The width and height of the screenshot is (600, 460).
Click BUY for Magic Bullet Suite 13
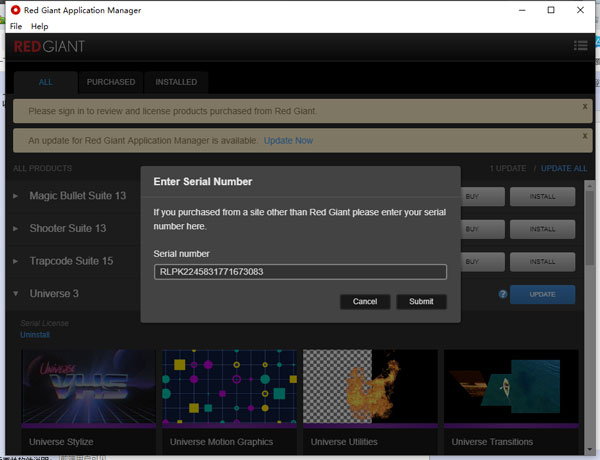click(x=483, y=197)
